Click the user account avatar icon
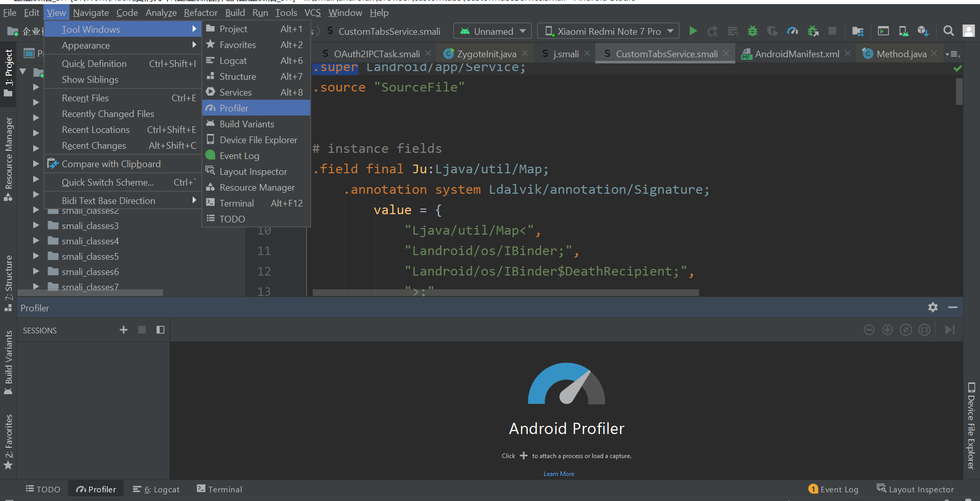 pyautogui.click(x=969, y=31)
